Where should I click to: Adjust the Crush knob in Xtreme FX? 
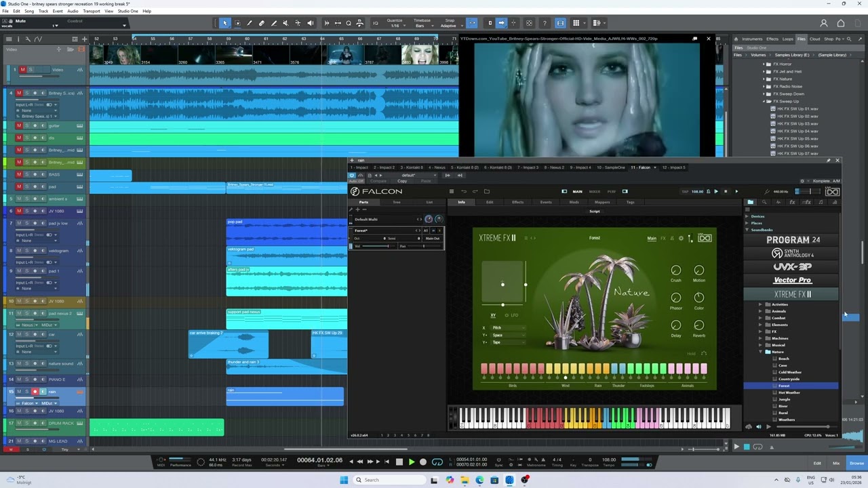[676, 270]
